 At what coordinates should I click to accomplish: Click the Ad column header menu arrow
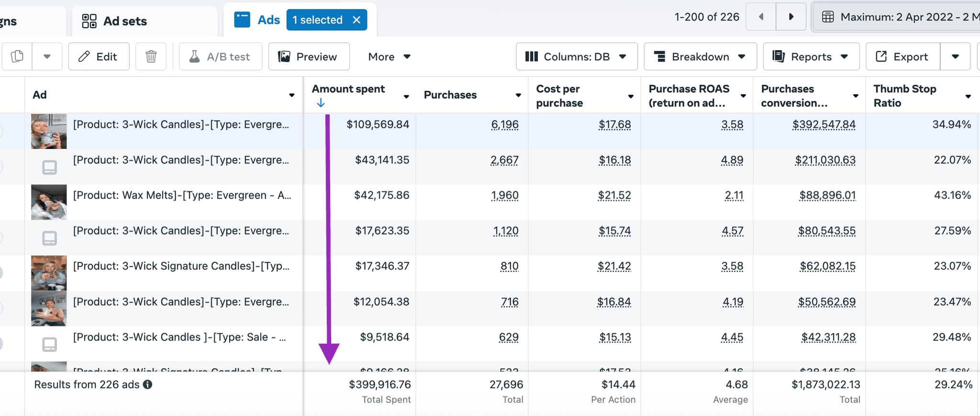tap(291, 95)
